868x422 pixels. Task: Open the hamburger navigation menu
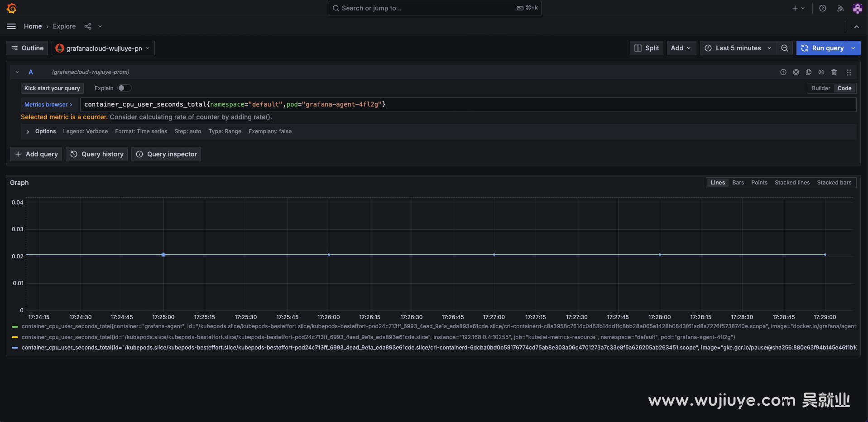pyautogui.click(x=11, y=26)
